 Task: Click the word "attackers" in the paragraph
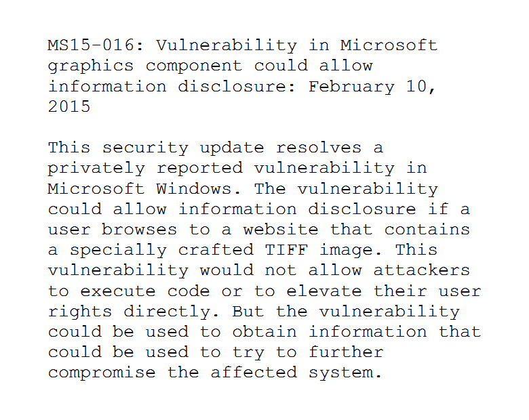(x=422, y=270)
